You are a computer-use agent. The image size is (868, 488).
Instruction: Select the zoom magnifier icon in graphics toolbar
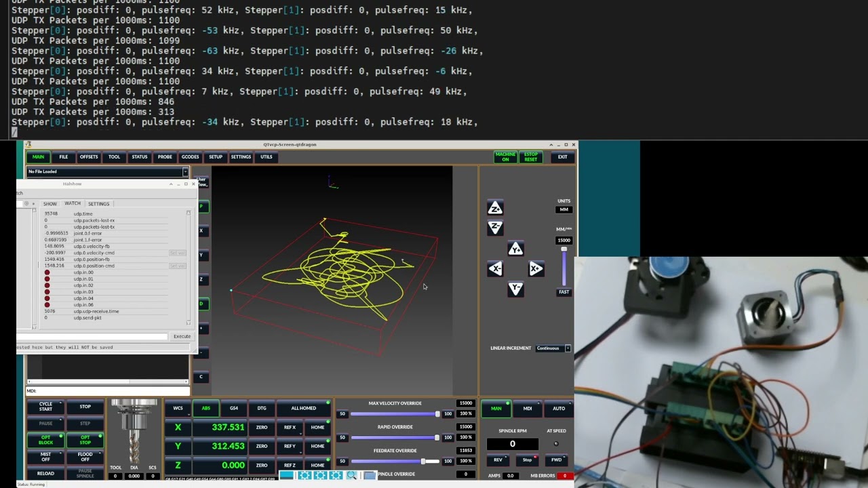click(x=351, y=475)
